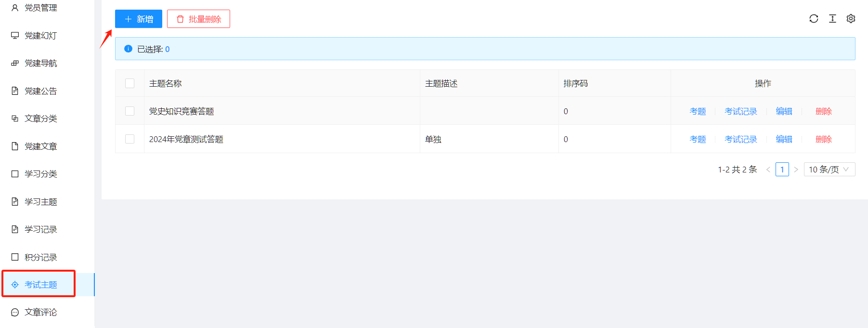Go to the previous page arrow
This screenshot has width=868, height=328.
(768, 170)
